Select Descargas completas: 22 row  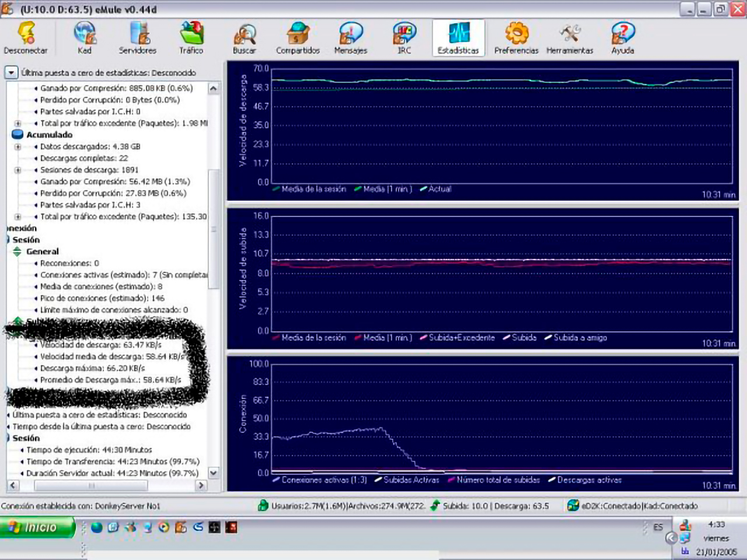point(84,158)
